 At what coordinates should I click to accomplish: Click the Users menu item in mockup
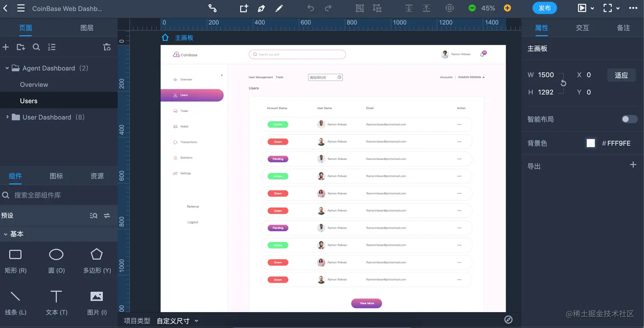point(192,95)
